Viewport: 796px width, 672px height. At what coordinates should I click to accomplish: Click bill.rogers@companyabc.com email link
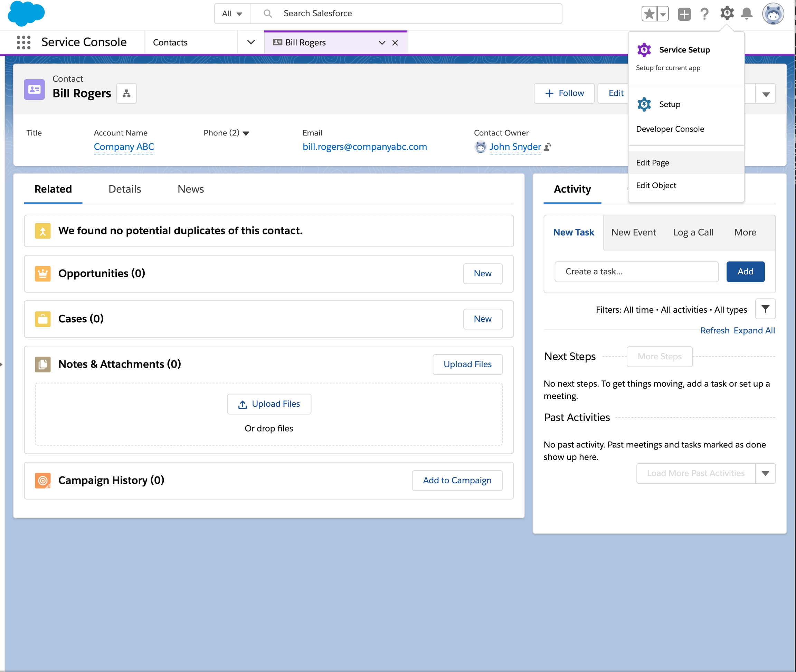click(365, 147)
